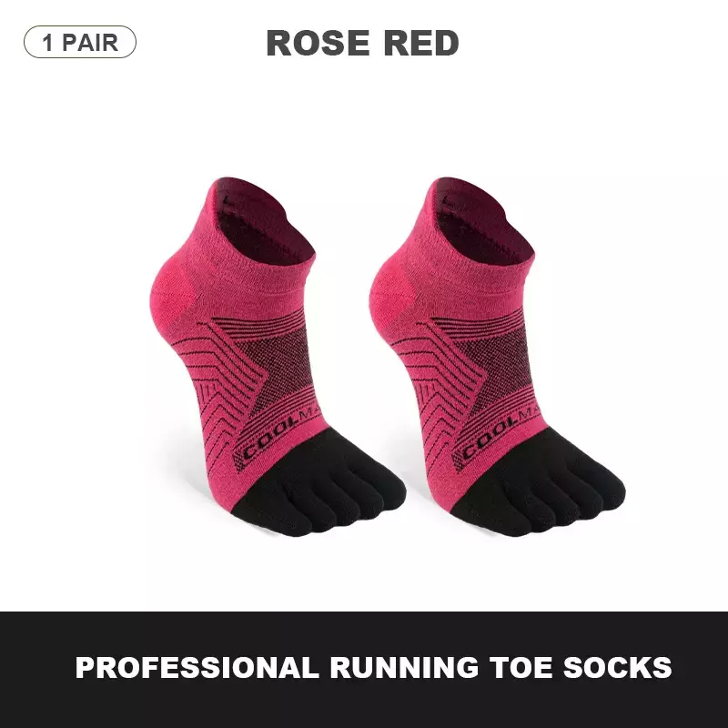Select the ROSE RED heading text
This screenshot has width=728, height=728.
[x=362, y=43]
